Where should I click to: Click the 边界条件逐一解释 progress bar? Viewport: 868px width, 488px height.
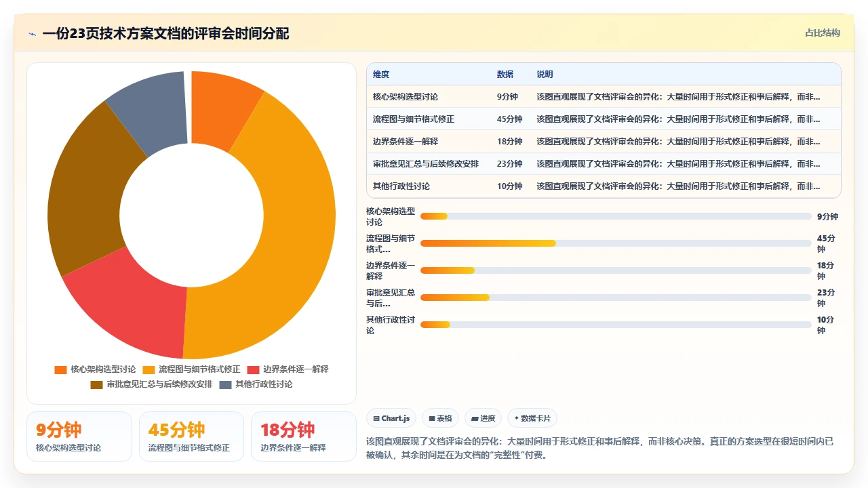tap(616, 270)
